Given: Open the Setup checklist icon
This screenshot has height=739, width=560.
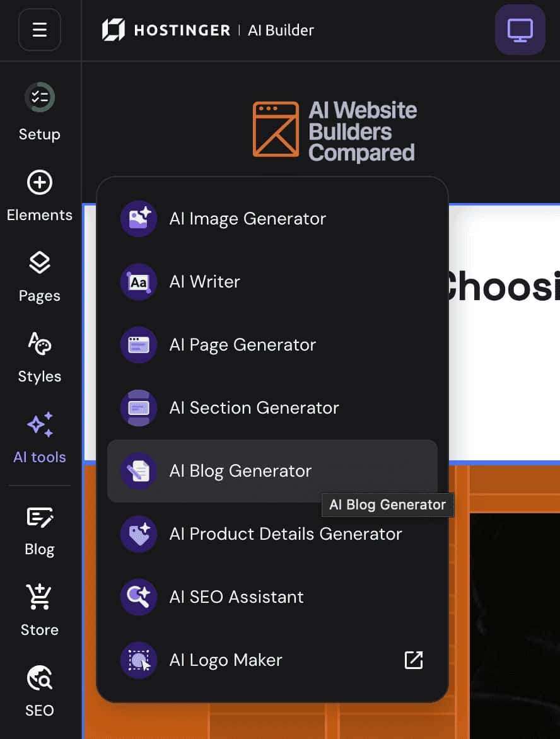Looking at the screenshot, I should [x=40, y=98].
